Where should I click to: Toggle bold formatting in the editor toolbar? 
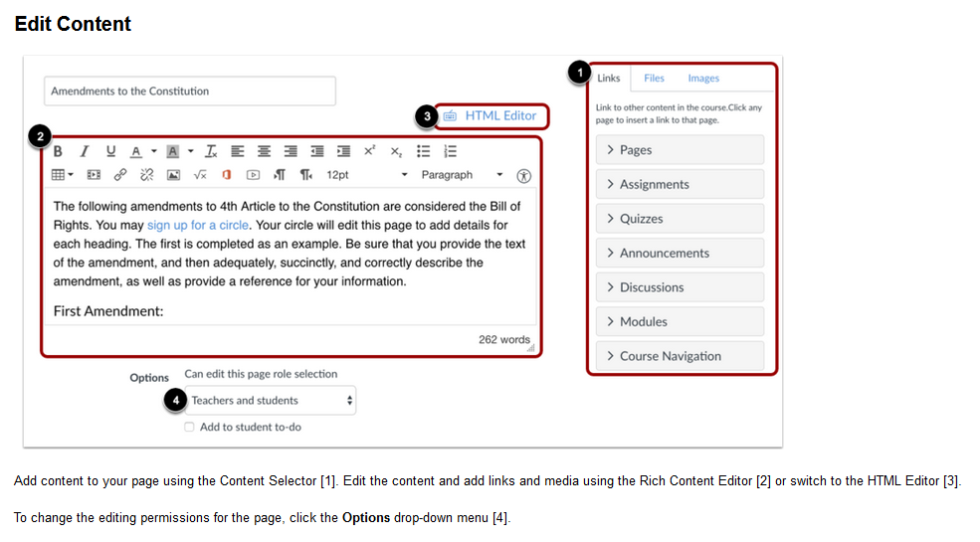[58, 151]
